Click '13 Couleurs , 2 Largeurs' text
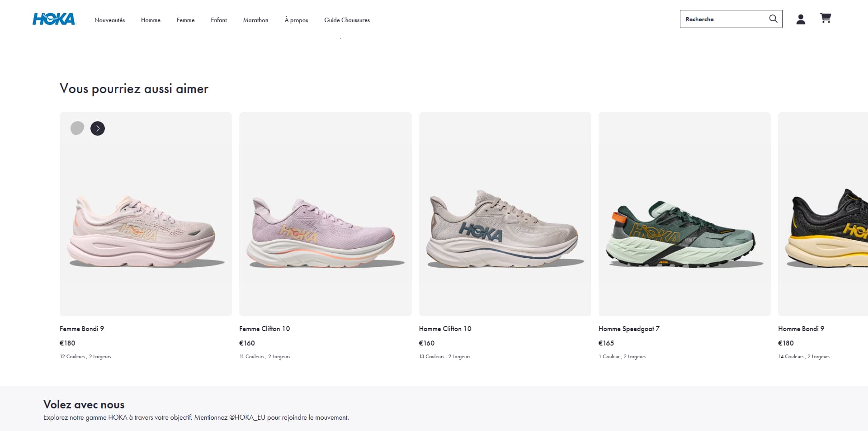Viewport: 868px width, 431px height. tap(445, 356)
